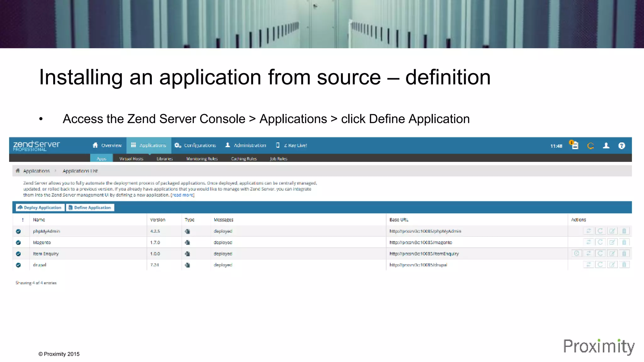
Task: Click the status check icon for phpMyAdmin
Action: [18, 231]
